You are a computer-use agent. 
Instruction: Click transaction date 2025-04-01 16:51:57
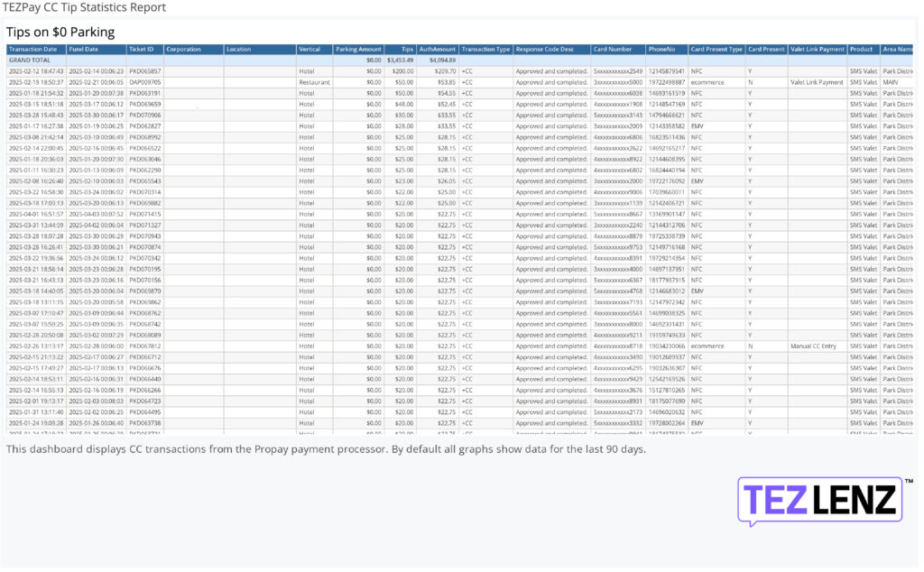36,215
